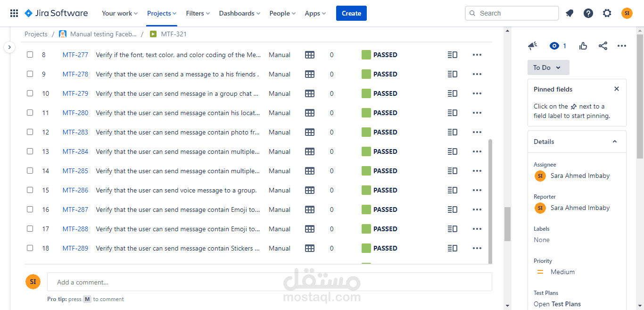Image resolution: width=644 pixels, height=310 pixels.
Task: Open the Filters menu
Action: 198,13
